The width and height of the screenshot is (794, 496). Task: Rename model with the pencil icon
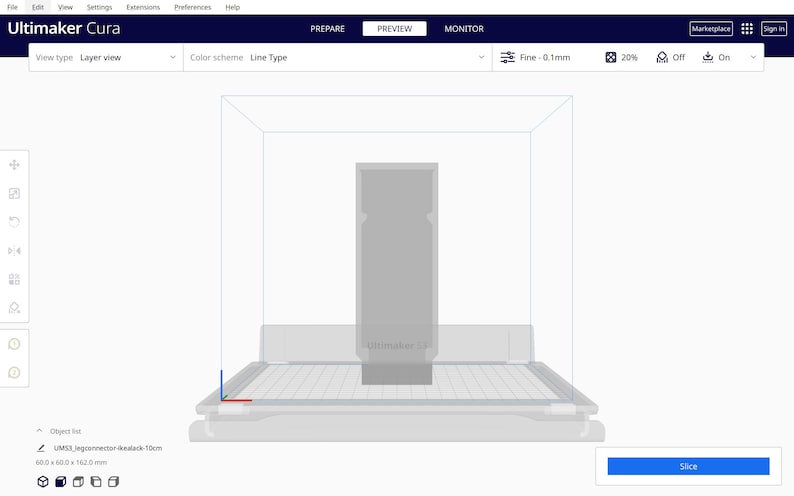coord(41,448)
